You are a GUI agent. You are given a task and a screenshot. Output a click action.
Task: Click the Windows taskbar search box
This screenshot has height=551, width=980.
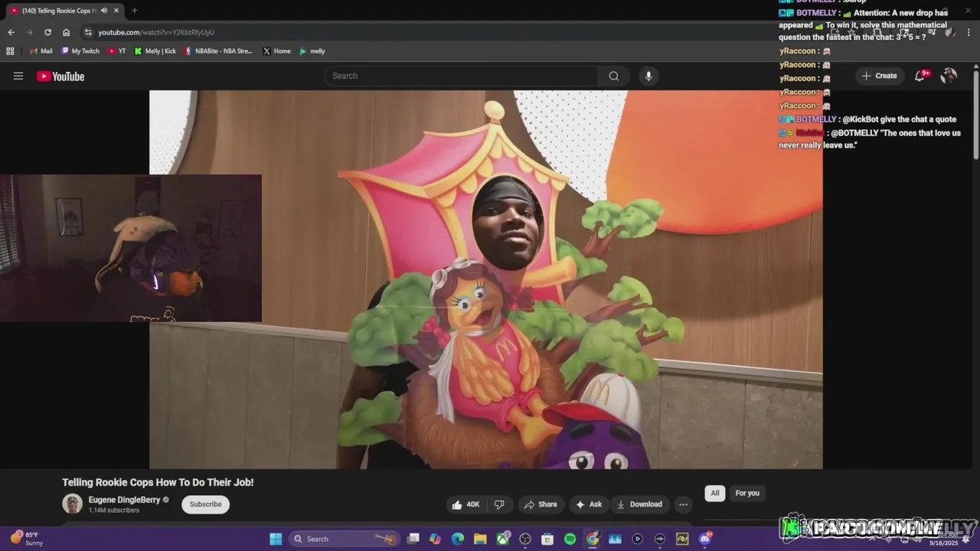(x=344, y=539)
